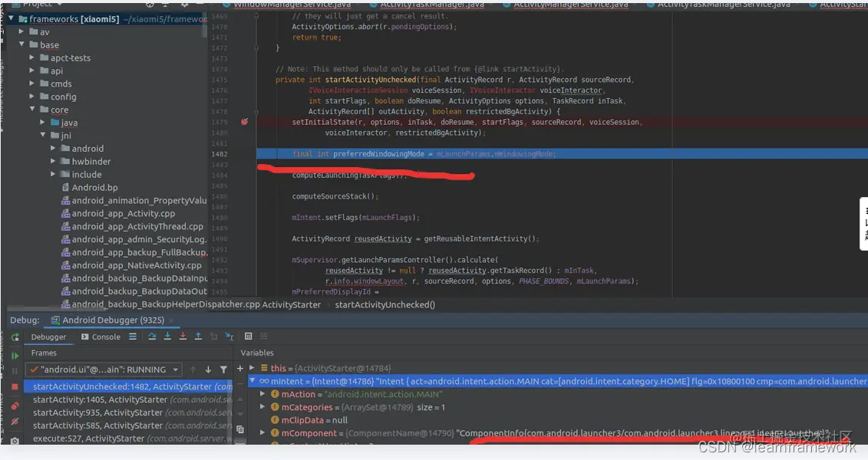868x460 pixels.
Task: Expand the java folder under core
Action: click(x=43, y=122)
